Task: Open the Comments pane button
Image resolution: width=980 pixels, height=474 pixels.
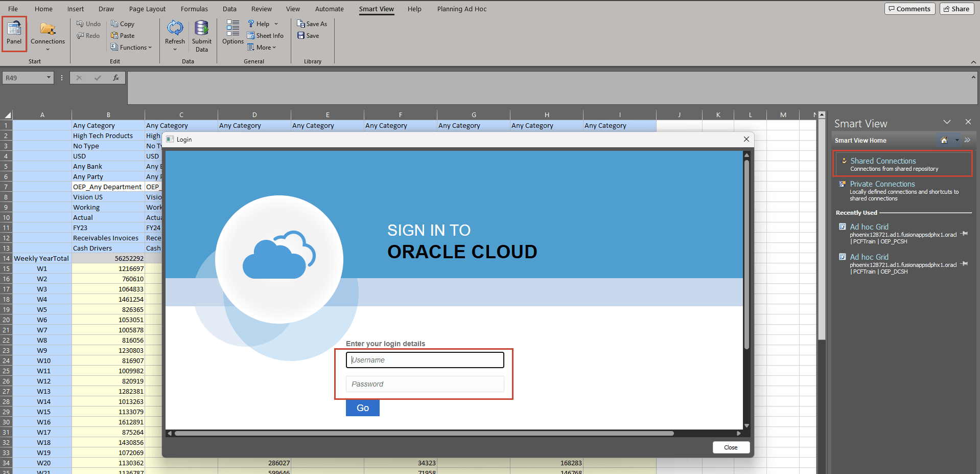Action: [x=910, y=9]
